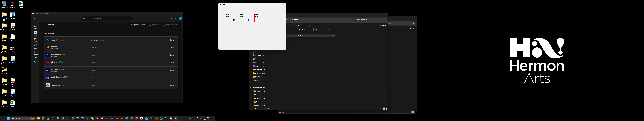Click the delete trash icon in Monitors window
The height and width of the screenshot is (121, 644).
click(289, 25)
